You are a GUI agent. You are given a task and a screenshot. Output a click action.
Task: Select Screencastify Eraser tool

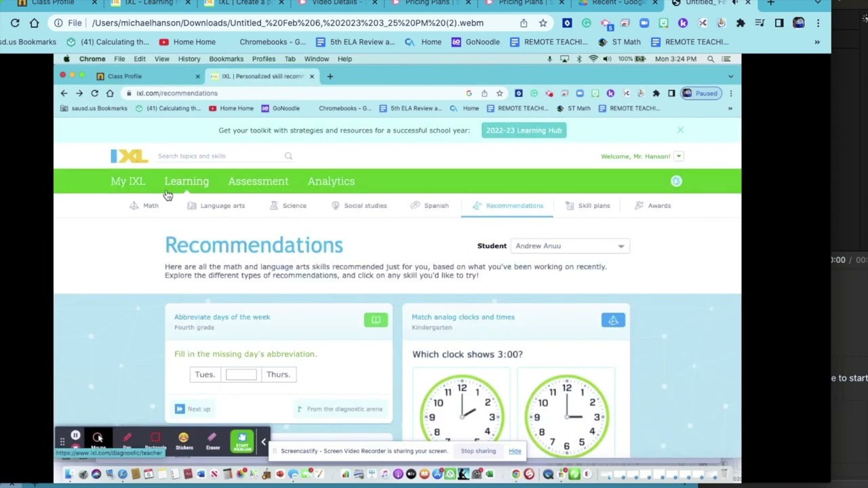click(213, 441)
